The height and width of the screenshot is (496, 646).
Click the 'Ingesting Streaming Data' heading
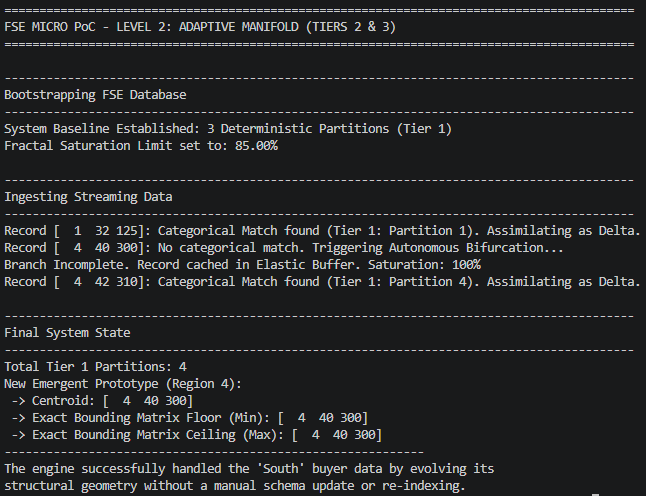pos(88,197)
